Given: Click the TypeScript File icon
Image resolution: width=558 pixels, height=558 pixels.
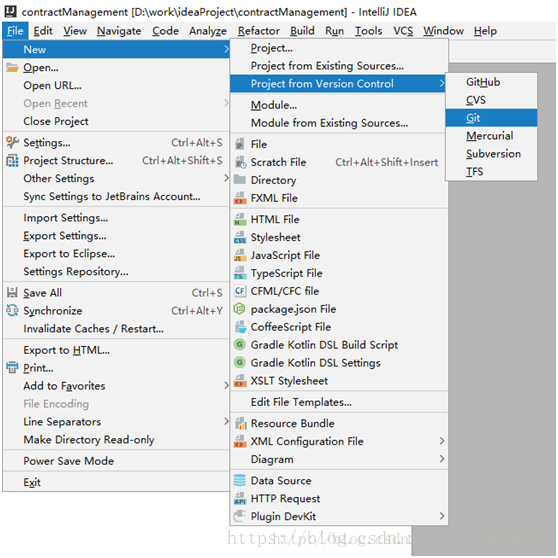Looking at the screenshot, I should click(240, 273).
